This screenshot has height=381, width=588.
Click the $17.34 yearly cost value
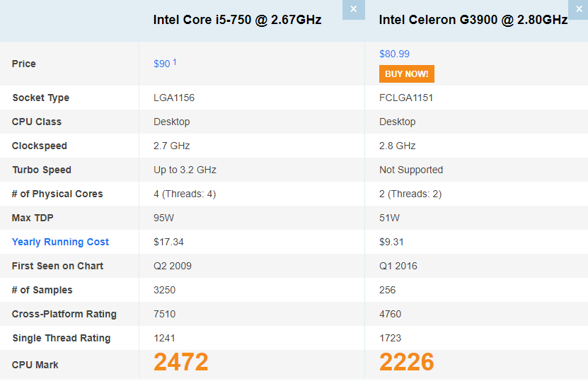tap(168, 242)
